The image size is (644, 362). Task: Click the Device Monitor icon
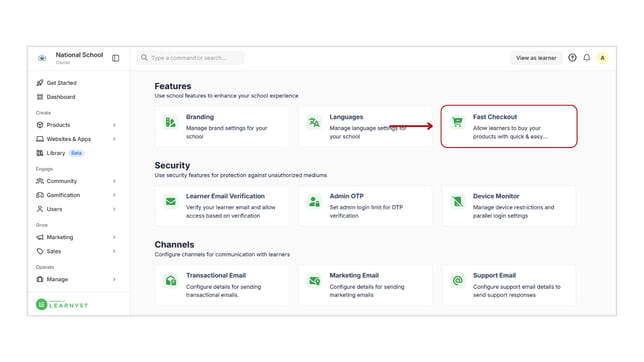click(x=457, y=201)
